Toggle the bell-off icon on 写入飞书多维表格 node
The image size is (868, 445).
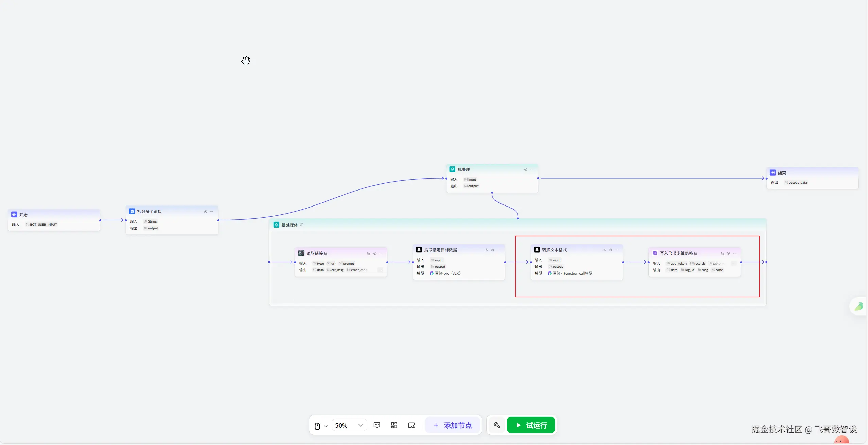coord(722,253)
